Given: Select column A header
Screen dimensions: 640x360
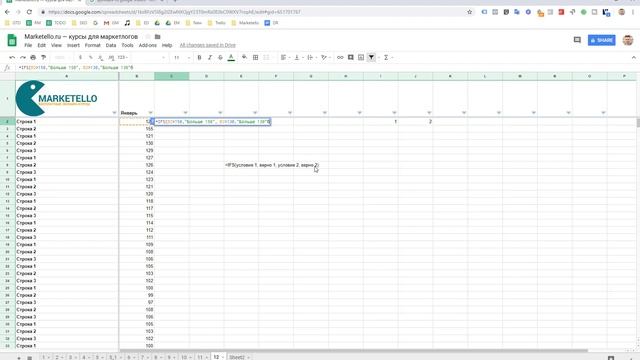Looking at the screenshot, I should pyautogui.click(x=67, y=76).
